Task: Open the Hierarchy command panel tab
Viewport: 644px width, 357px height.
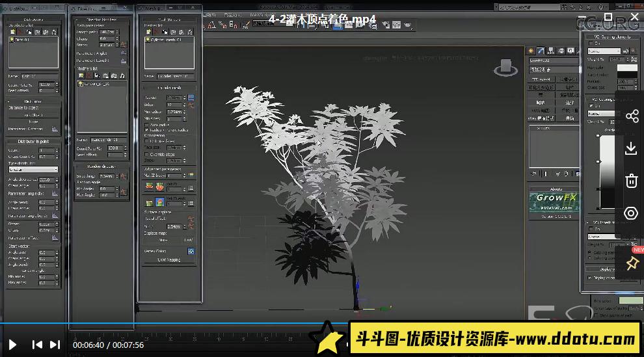Action: [x=551, y=51]
